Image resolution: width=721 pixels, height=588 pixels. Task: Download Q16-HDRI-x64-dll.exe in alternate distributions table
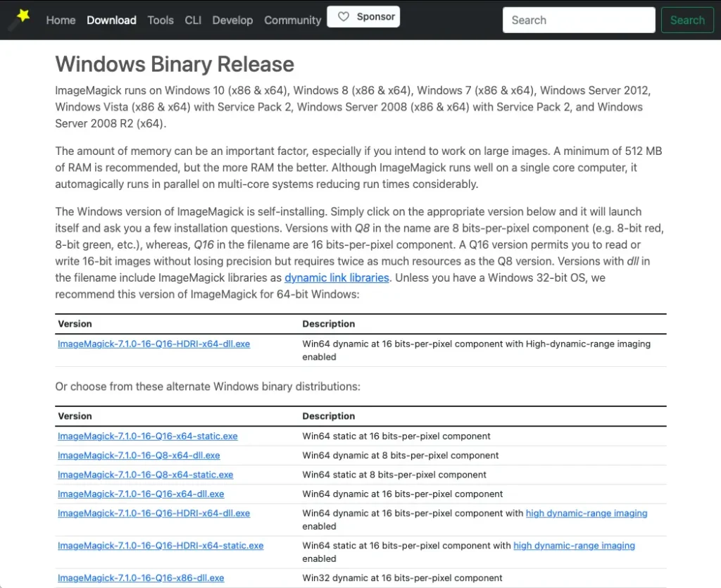click(x=153, y=513)
